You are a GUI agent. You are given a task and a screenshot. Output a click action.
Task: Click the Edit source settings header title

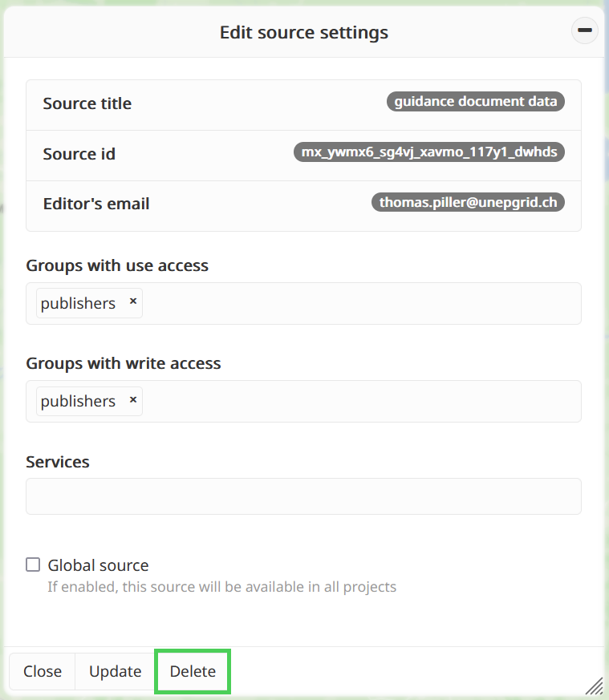tap(303, 33)
